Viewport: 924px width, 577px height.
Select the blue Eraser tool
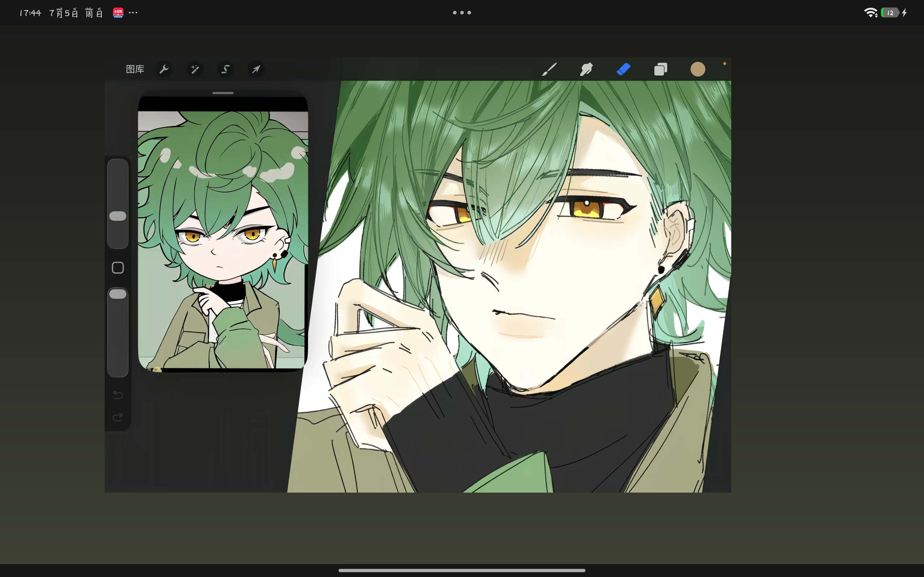pos(623,69)
